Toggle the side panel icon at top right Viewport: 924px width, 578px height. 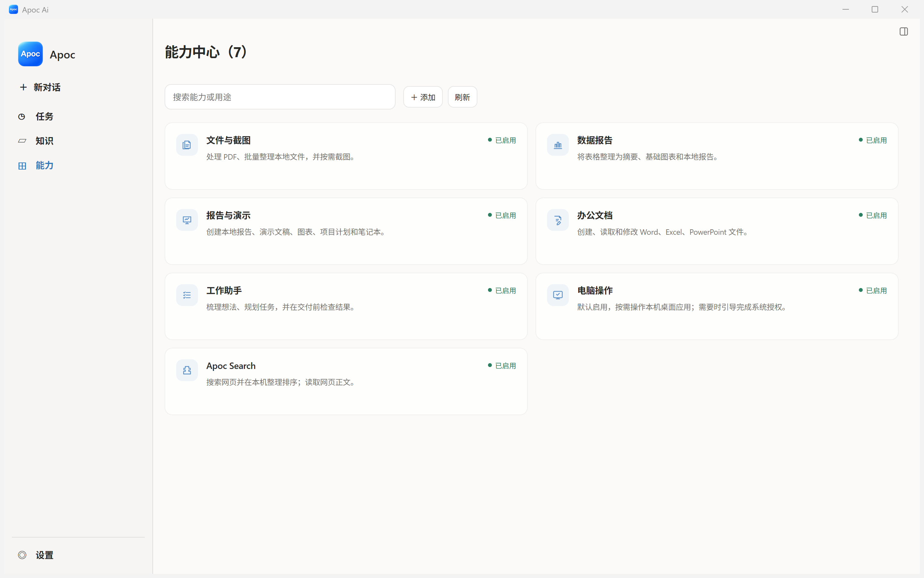[x=903, y=31]
